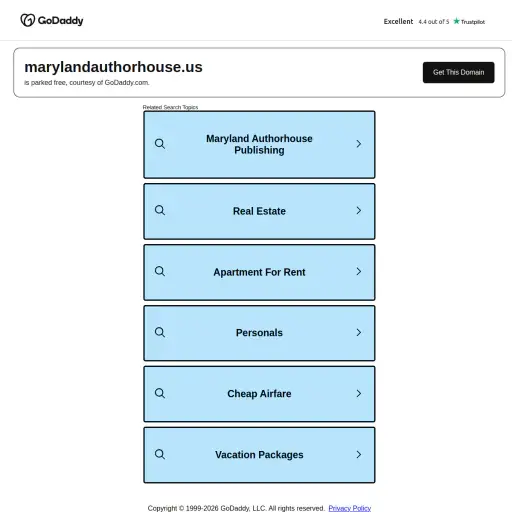Click search icon beside Cheap Airfare

[x=160, y=394]
